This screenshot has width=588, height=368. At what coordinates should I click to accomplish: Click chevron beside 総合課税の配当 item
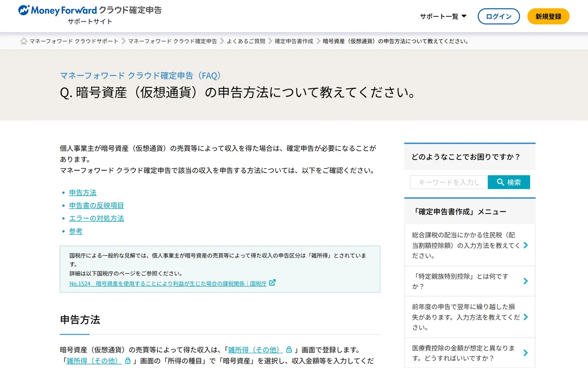click(525, 245)
